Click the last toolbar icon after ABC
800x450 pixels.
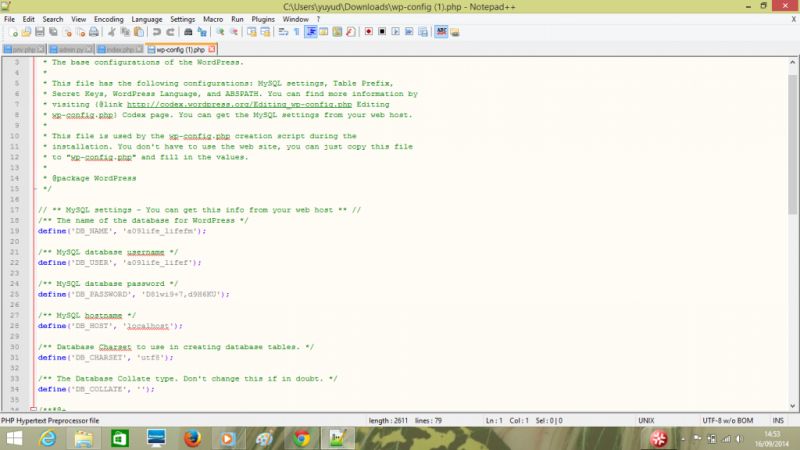455,32
